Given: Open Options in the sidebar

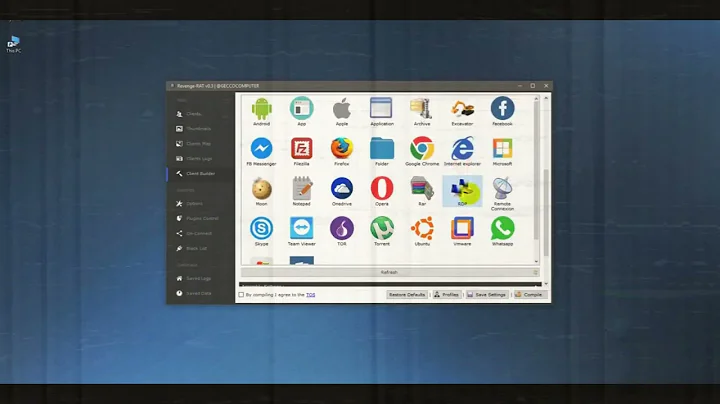Looking at the screenshot, I should point(193,203).
